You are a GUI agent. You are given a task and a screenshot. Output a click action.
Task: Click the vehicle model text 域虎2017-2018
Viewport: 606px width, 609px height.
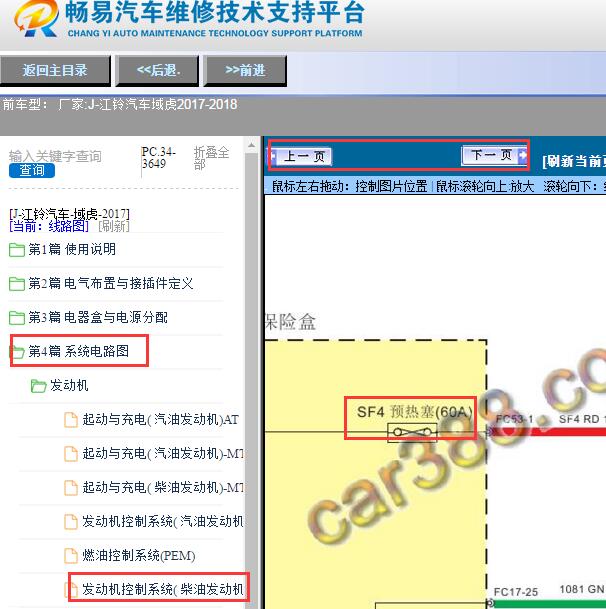pyautogui.click(x=192, y=104)
